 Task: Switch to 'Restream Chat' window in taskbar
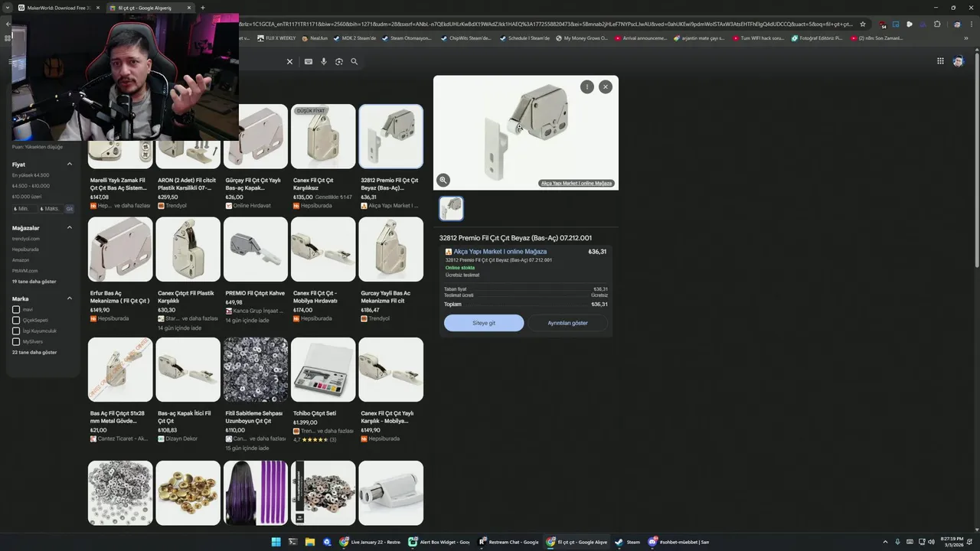tap(508, 542)
